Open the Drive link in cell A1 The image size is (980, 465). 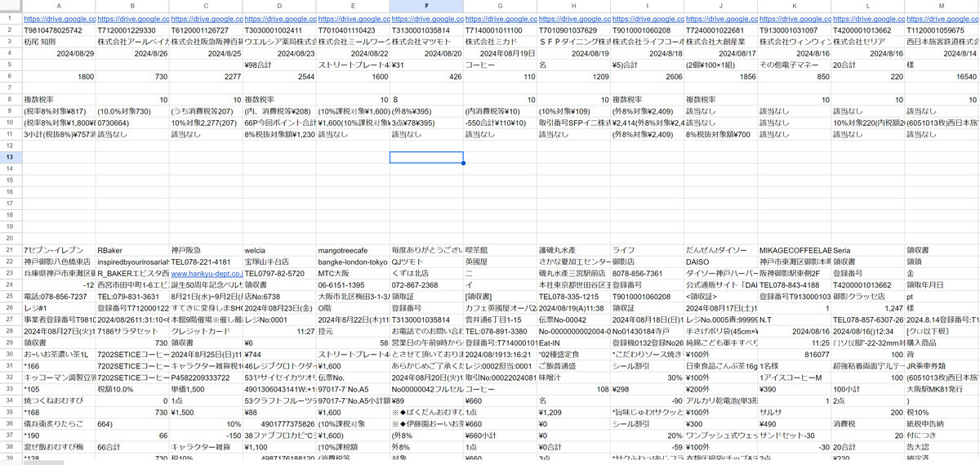[x=60, y=18]
